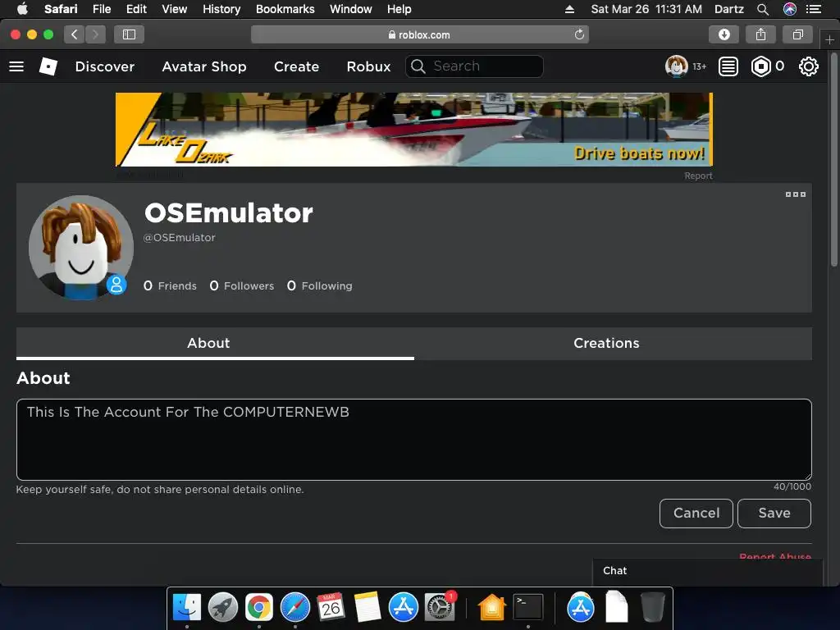Open the Safari share button

click(x=760, y=34)
